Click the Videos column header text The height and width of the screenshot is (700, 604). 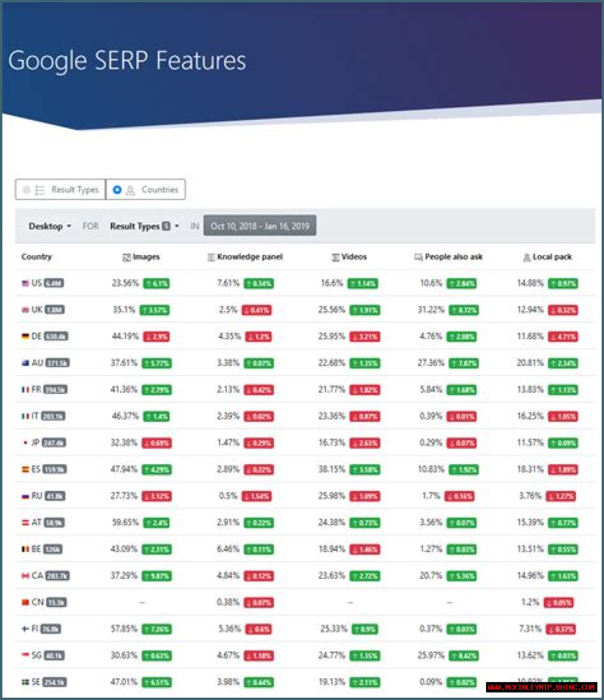354,257
